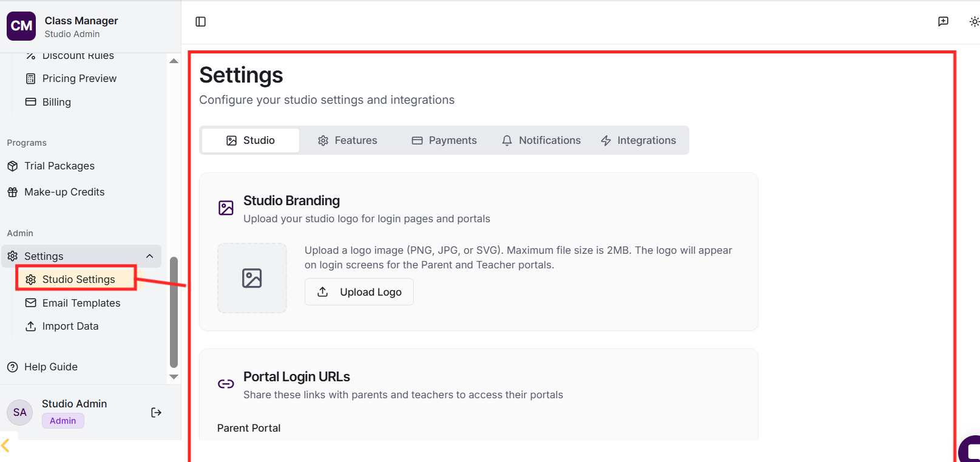Switch to the Features tab
The height and width of the screenshot is (462, 980).
coord(348,140)
